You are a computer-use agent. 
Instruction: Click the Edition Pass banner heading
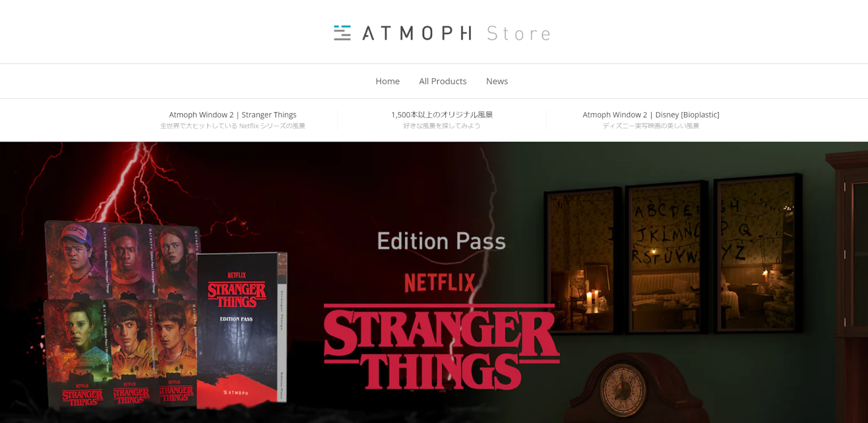point(442,241)
